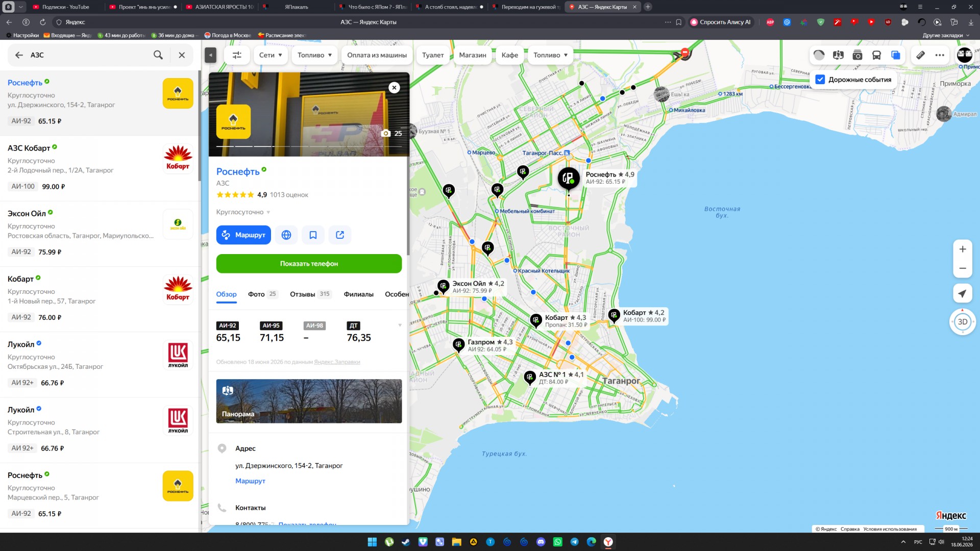Share the Роснефть station card

pos(340,235)
